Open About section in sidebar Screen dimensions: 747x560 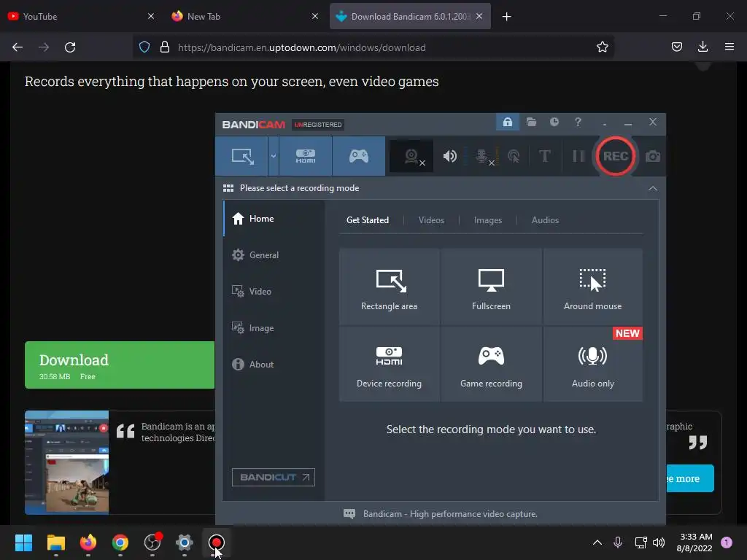[x=274, y=365]
